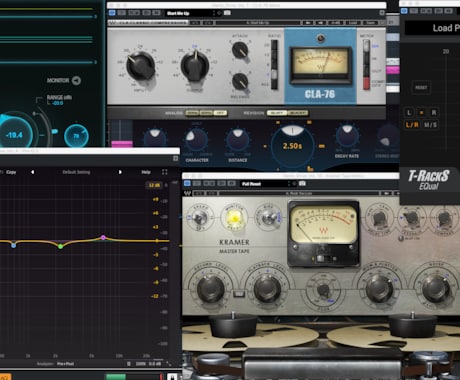Click Copy in the EQ window
The width and height of the screenshot is (460, 380).
click(x=11, y=172)
